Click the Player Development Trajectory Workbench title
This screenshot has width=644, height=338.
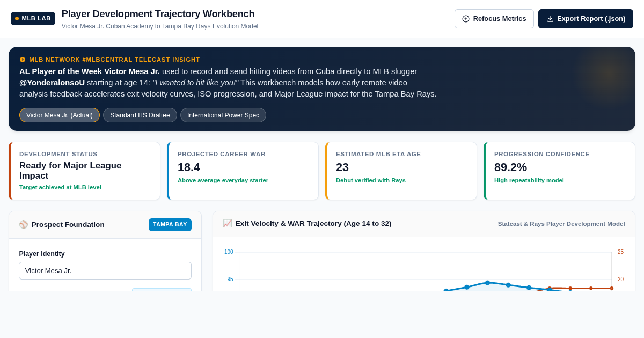coord(158,14)
